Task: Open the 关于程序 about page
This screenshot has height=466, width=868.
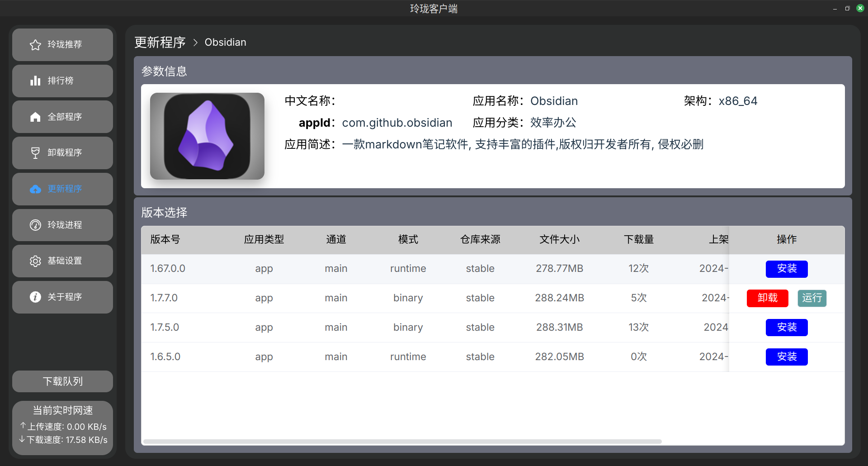Action: tap(62, 297)
